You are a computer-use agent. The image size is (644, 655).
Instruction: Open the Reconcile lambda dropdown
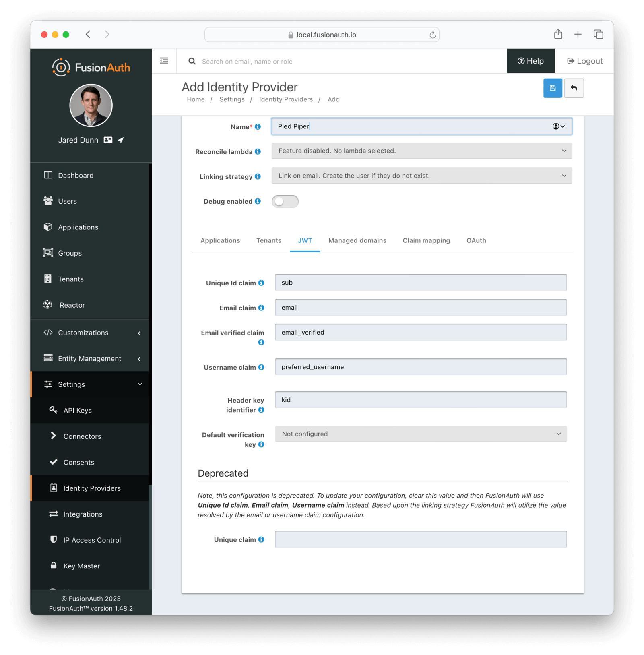click(421, 151)
